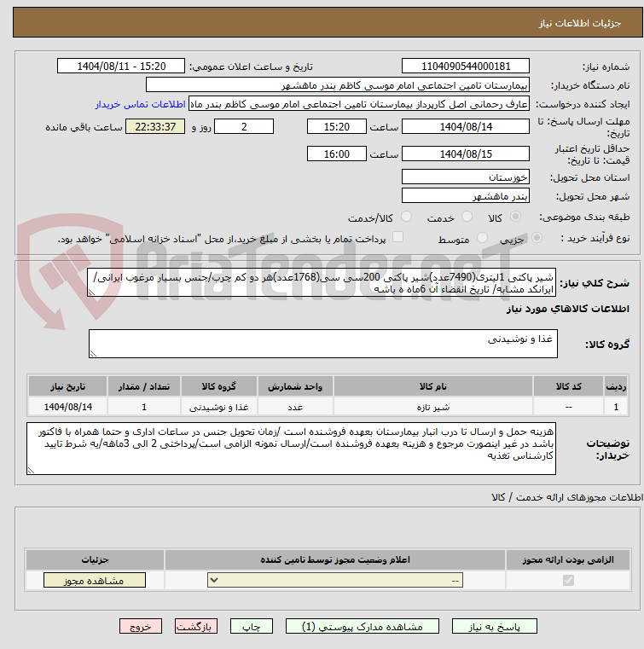Click the response deadline date 1404/08/14 field

[465, 127]
